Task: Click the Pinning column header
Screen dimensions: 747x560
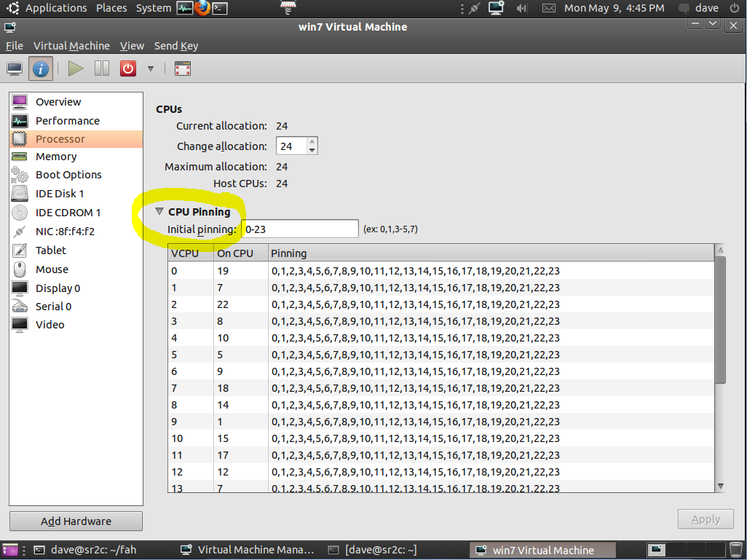Action: point(491,253)
